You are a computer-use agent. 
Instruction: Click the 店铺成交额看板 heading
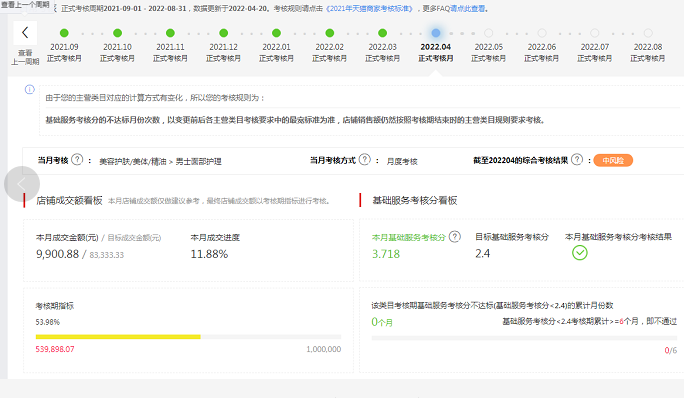point(69,200)
